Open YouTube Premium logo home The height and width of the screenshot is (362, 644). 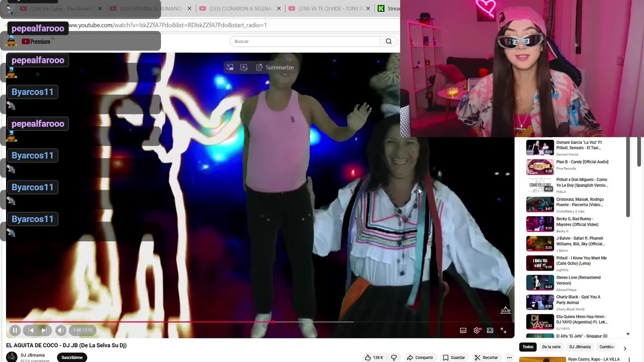click(x=36, y=41)
